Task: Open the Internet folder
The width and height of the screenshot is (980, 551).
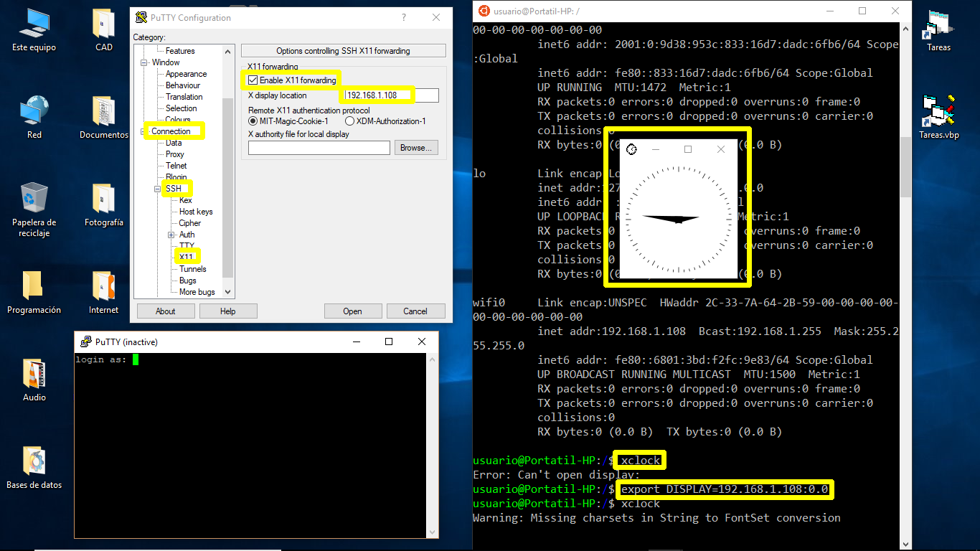Action: pyautogui.click(x=103, y=287)
